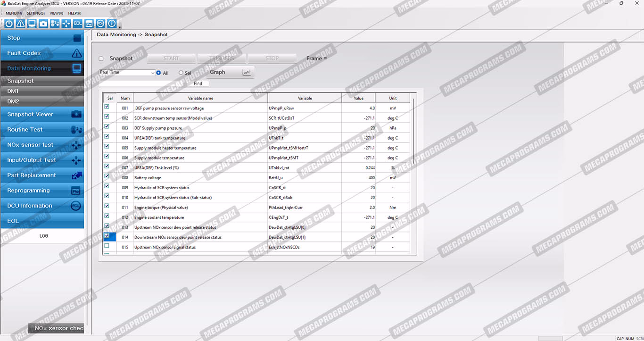
Task: Collapse the Data Monitoring sidebar section
Action: click(42, 68)
